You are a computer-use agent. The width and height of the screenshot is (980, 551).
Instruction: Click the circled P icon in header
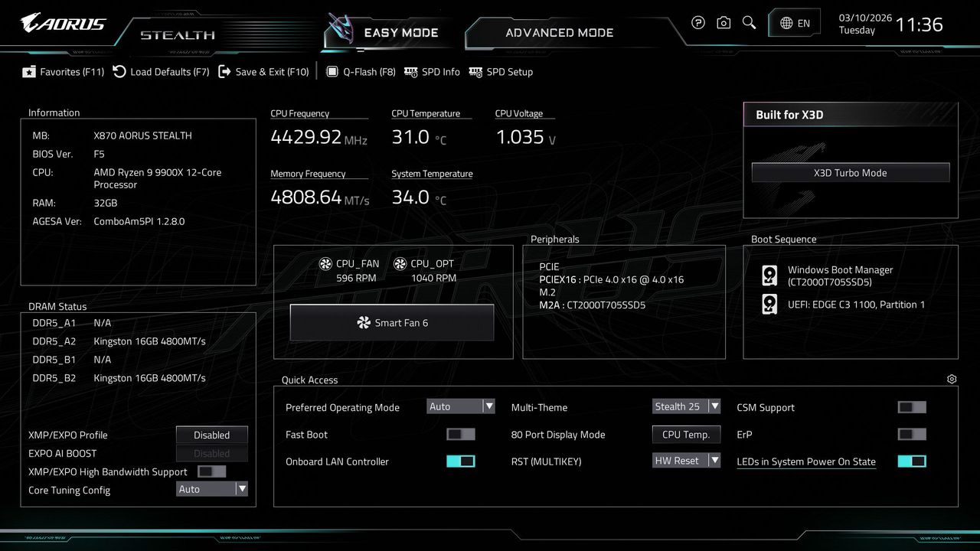[698, 23]
